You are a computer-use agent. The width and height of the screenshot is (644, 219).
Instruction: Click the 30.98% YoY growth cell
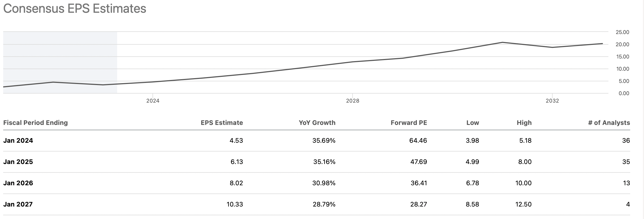[x=324, y=183]
